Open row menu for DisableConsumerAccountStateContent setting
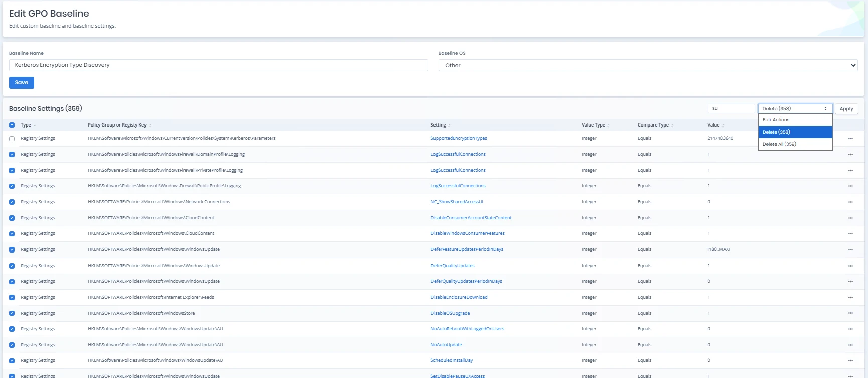The image size is (868, 378). pyautogui.click(x=850, y=218)
